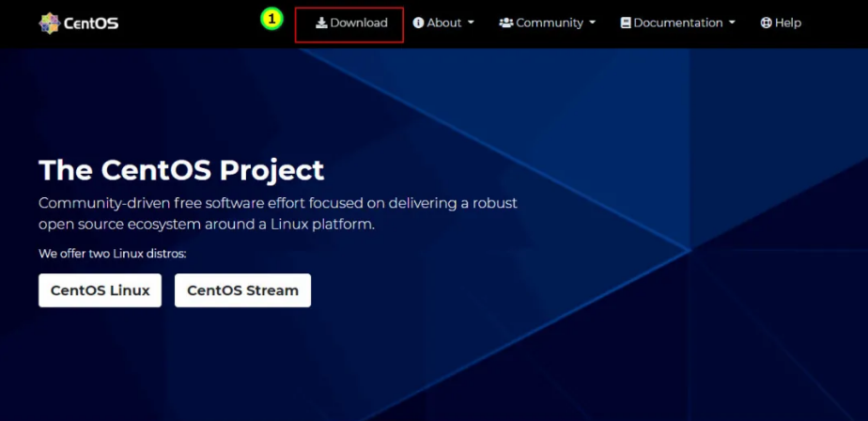The height and width of the screenshot is (421, 868).
Task: Open the About menu label
Action: click(x=444, y=23)
